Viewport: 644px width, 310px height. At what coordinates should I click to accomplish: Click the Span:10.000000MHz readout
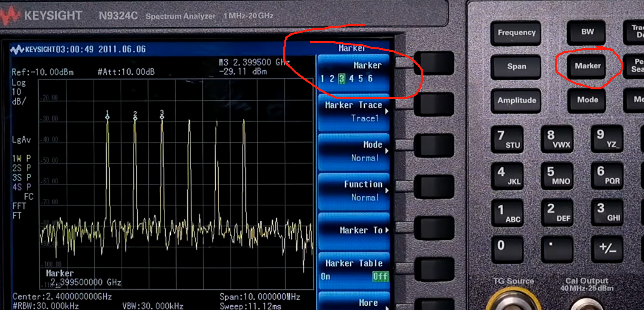(260, 297)
